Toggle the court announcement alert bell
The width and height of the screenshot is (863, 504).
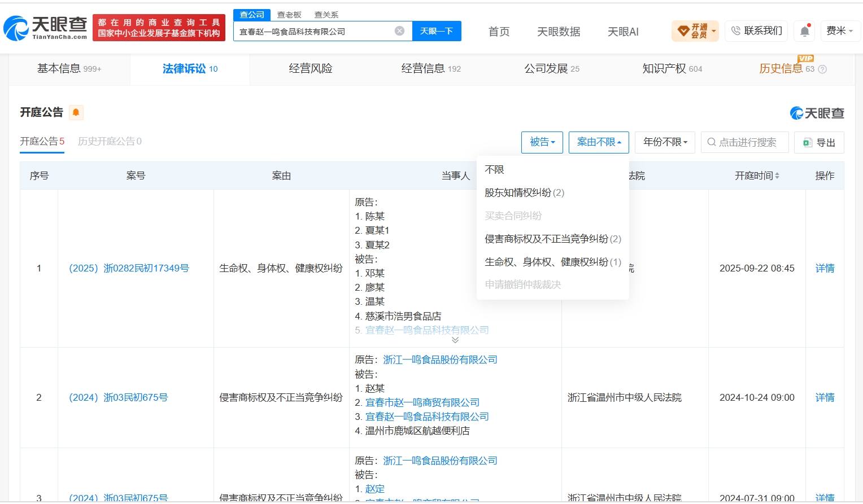tap(76, 112)
